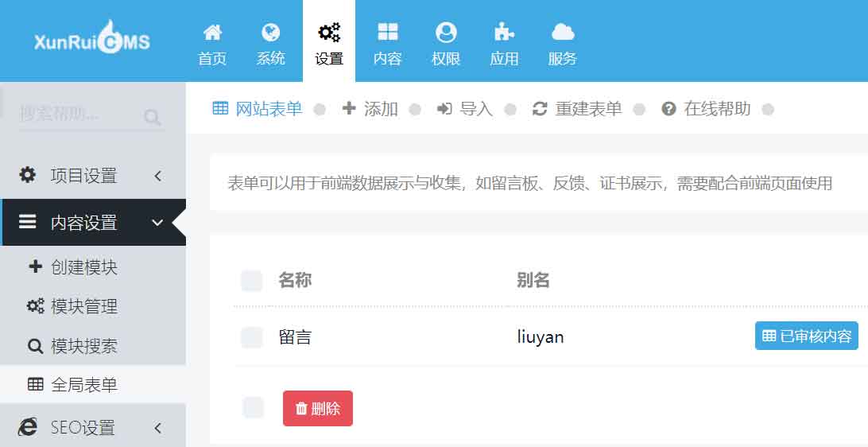This screenshot has width=868, height=447.
Task: Expand the 项目设置 sidebar section
Action: [x=93, y=176]
